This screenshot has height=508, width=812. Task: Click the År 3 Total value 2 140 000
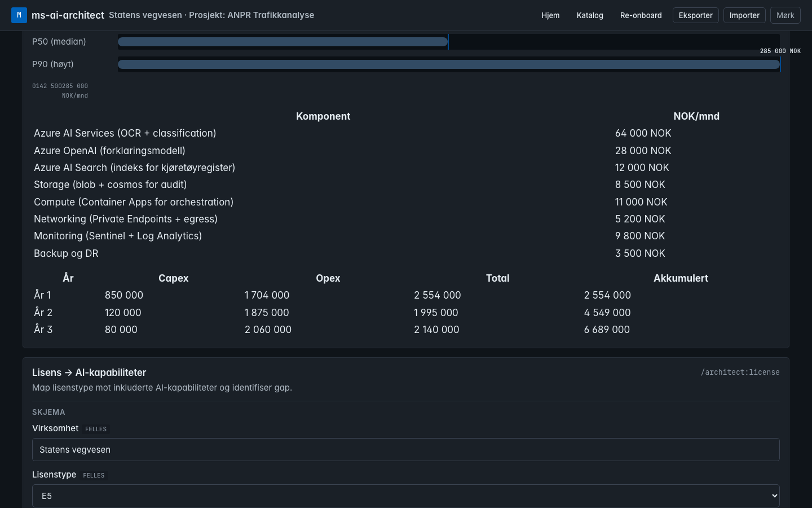click(x=436, y=330)
